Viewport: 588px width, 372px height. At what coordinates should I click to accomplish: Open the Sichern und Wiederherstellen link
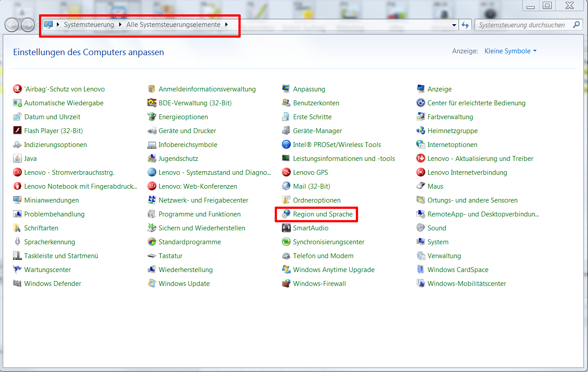202,228
